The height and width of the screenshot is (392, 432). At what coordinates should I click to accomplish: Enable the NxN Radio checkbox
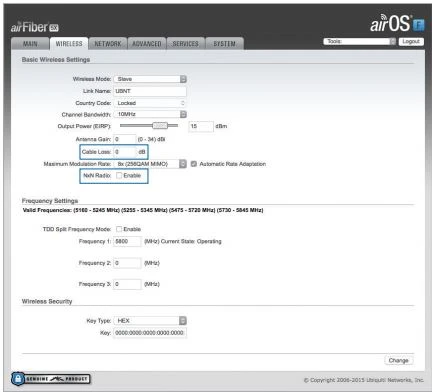pos(119,175)
